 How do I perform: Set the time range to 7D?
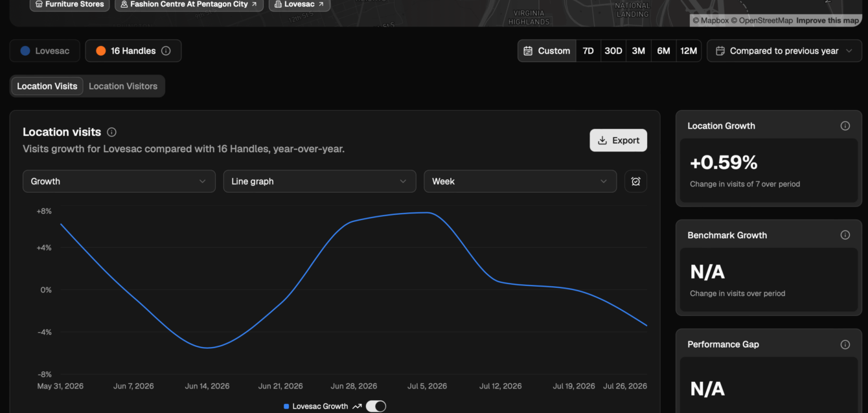[x=588, y=51]
